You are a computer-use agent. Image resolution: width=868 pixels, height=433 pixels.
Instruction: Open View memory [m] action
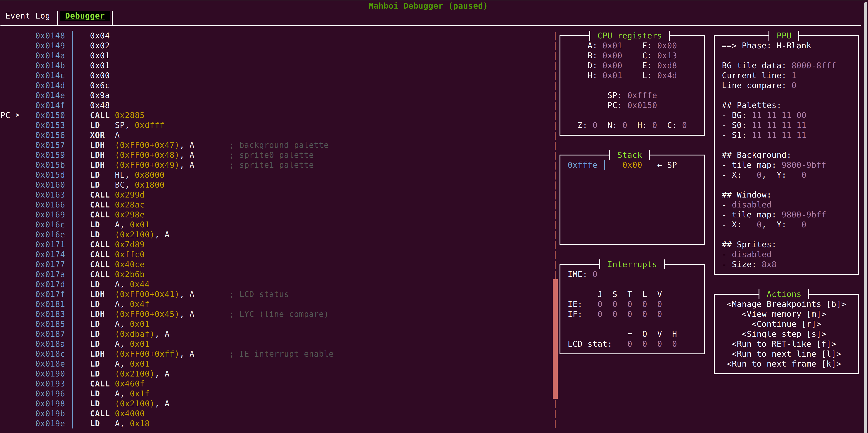pyautogui.click(x=784, y=314)
